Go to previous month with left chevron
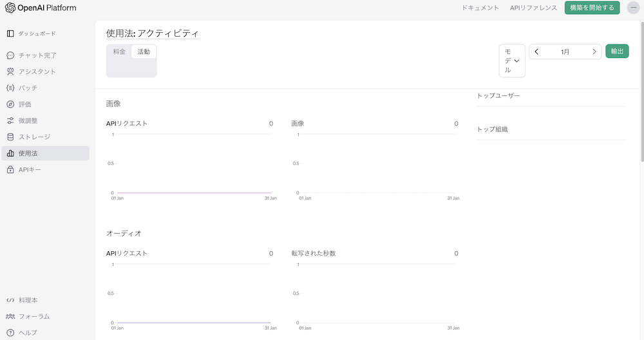This screenshot has width=644, height=340. point(537,52)
